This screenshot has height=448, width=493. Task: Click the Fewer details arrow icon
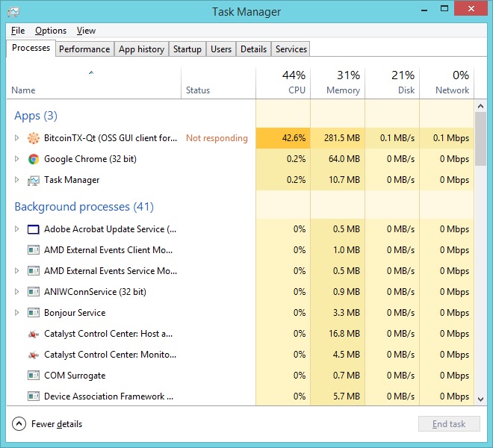(19, 424)
